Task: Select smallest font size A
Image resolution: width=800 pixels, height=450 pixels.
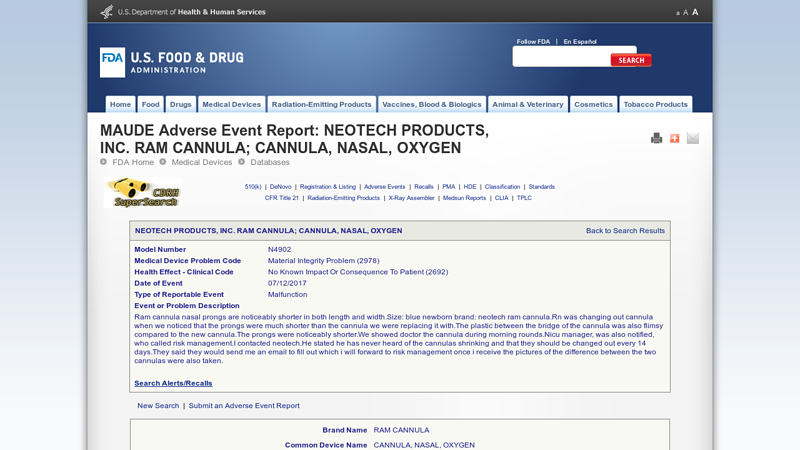Action: pyautogui.click(x=678, y=13)
